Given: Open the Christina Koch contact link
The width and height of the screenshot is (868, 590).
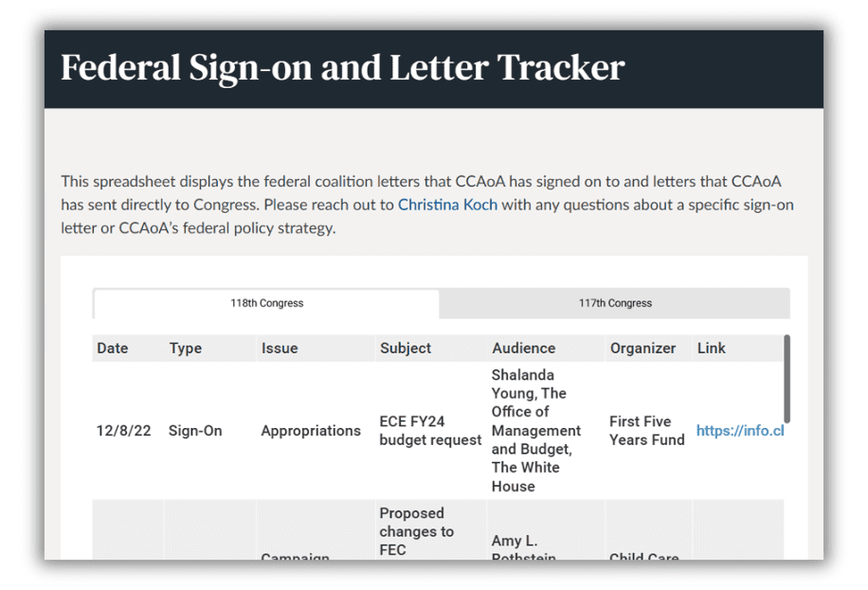Looking at the screenshot, I should click(447, 205).
